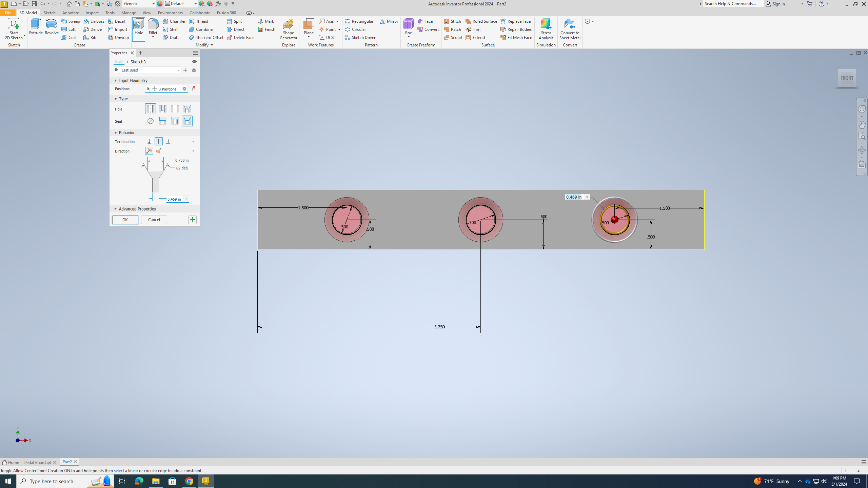Open the Annotate ribbon tab
Screen dimensions: 868x488
tap(71, 13)
